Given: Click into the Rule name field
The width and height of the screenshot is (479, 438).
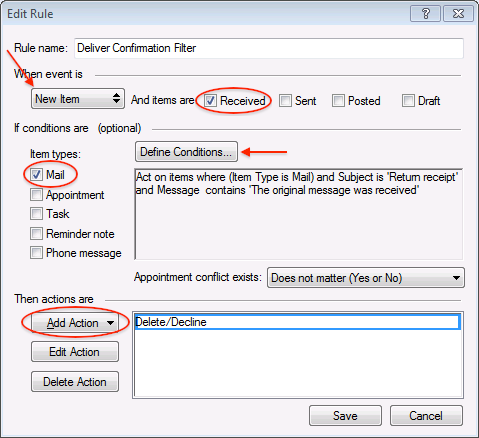Looking at the screenshot, I should (x=269, y=48).
